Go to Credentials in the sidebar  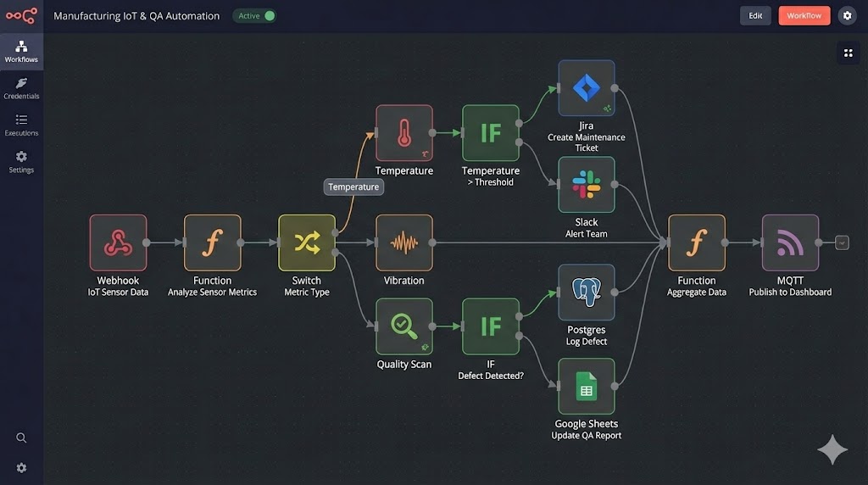(21, 88)
